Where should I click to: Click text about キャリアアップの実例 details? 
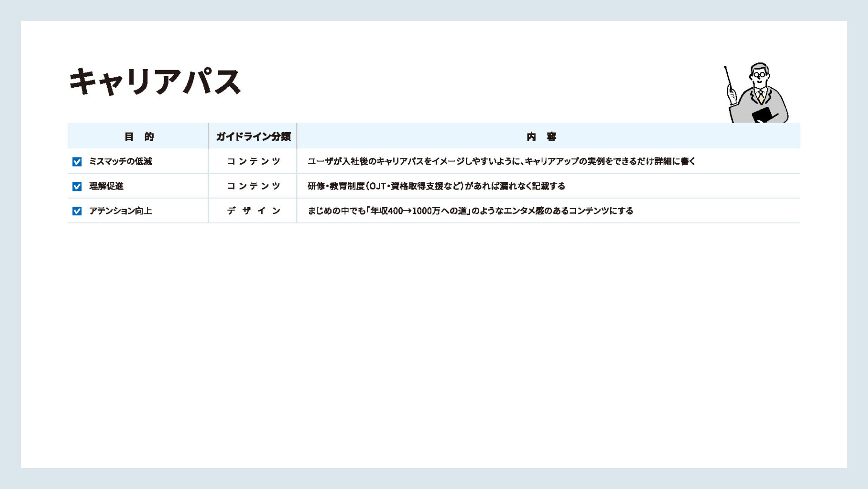(501, 161)
